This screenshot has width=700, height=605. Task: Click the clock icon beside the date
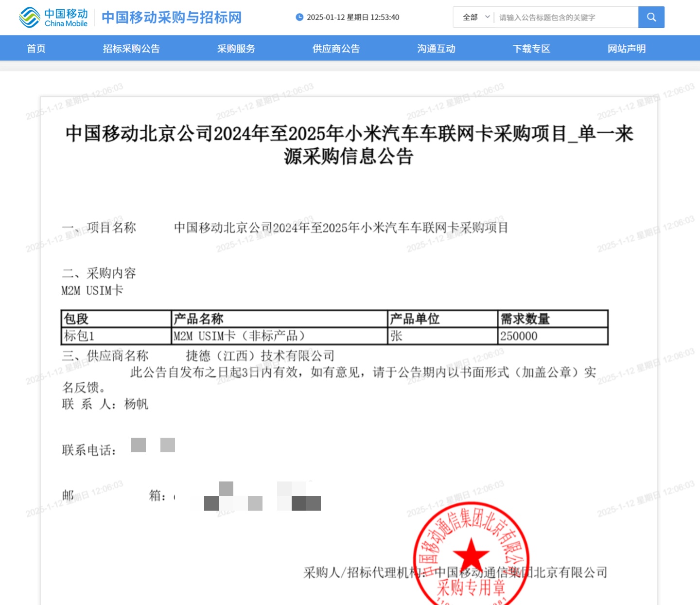point(299,17)
